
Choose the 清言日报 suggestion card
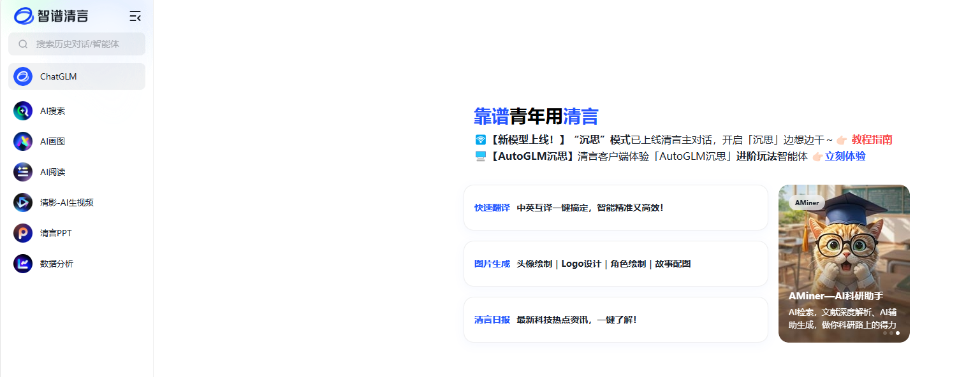click(x=615, y=320)
